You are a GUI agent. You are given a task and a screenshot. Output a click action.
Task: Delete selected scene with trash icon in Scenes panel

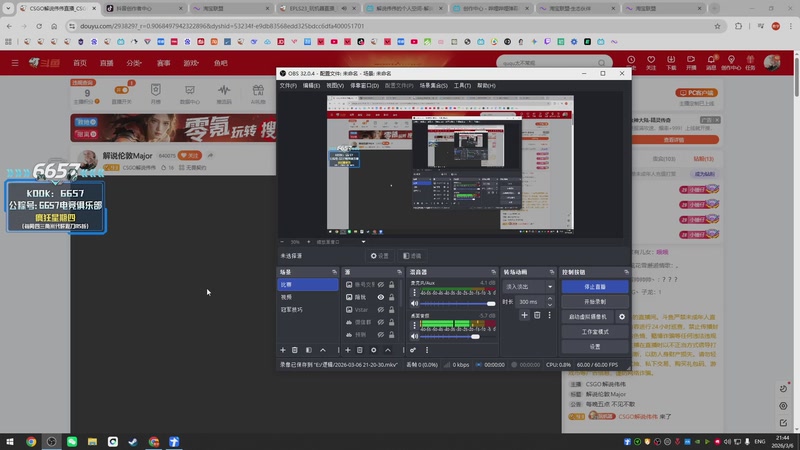(x=295, y=350)
